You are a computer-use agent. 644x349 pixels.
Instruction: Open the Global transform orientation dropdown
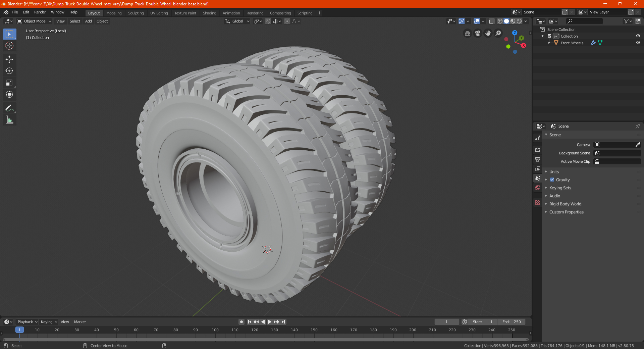pos(237,21)
